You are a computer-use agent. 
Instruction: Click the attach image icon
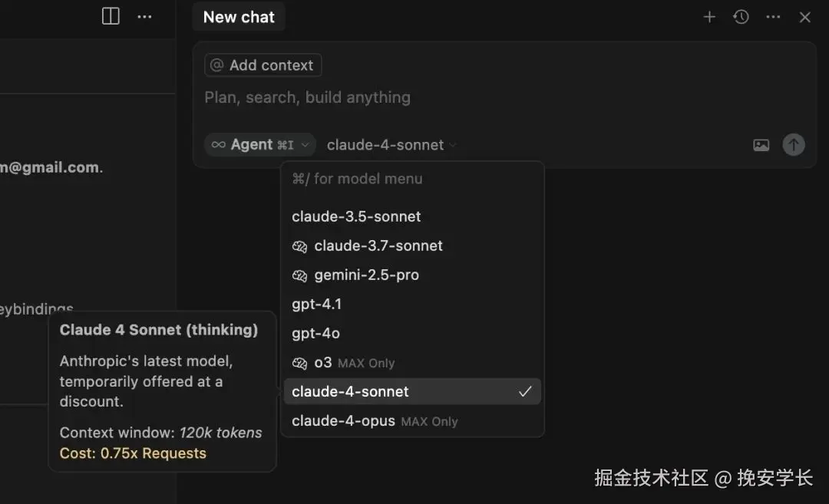coord(761,145)
